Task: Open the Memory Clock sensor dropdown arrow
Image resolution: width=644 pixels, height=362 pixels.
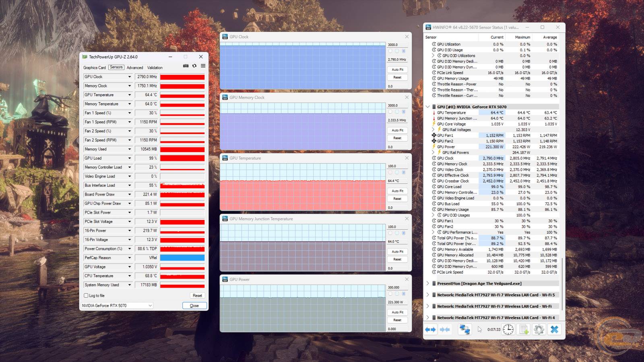Action: coord(130,86)
